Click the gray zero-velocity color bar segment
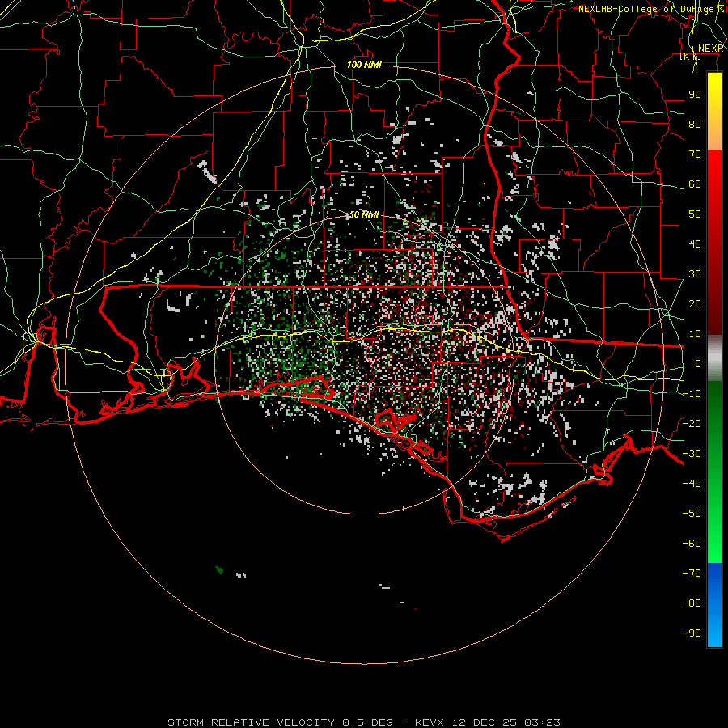 point(714,358)
